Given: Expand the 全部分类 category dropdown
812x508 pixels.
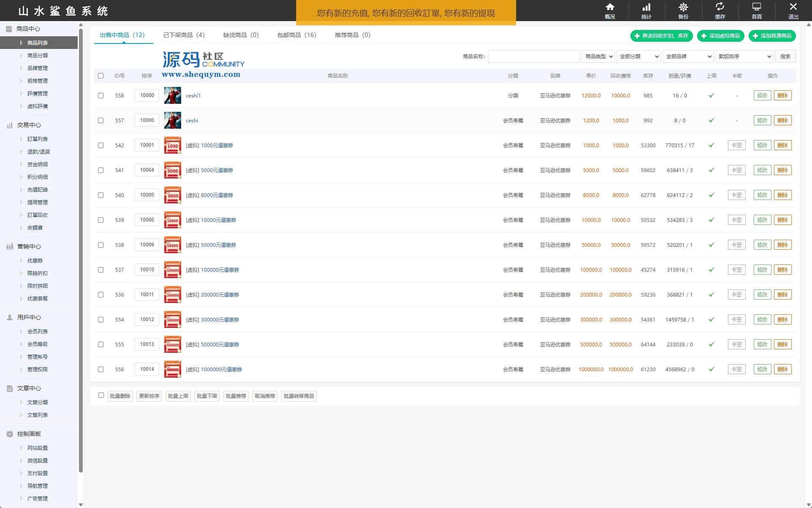Looking at the screenshot, I should [638, 57].
